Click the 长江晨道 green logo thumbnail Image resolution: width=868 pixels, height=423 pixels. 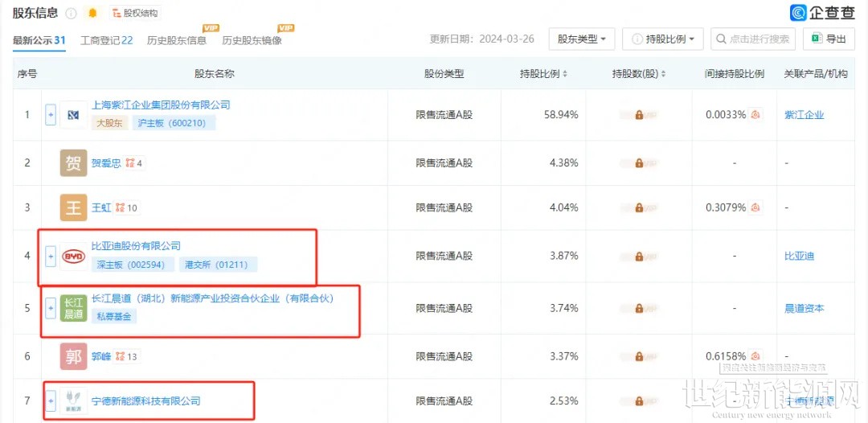pyautogui.click(x=73, y=308)
